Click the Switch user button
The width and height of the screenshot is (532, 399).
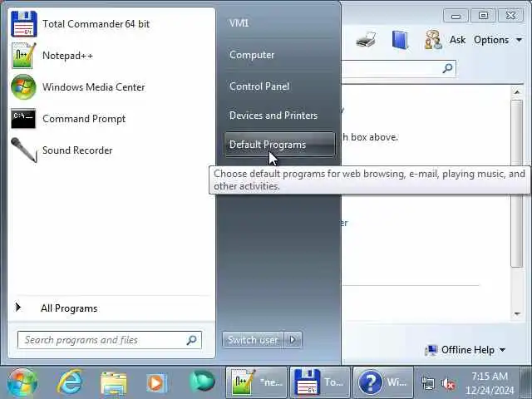point(253,340)
